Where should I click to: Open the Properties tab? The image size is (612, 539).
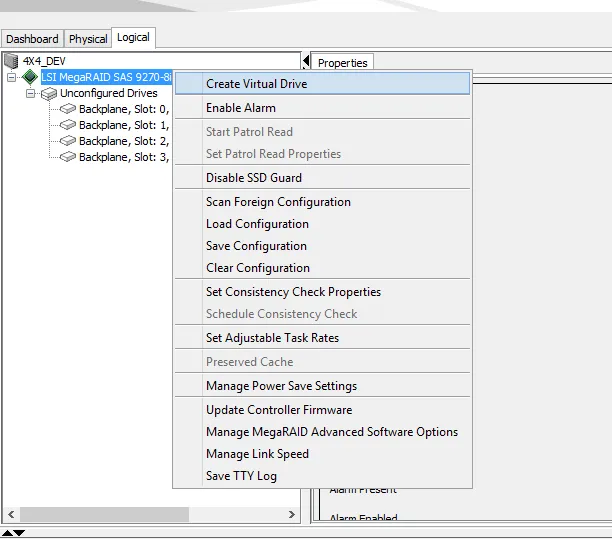click(342, 63)
